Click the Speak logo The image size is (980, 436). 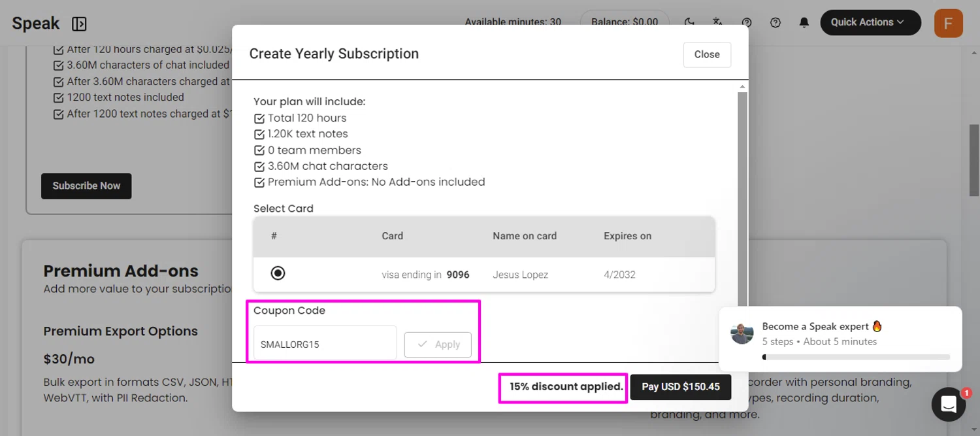[36, 24]
